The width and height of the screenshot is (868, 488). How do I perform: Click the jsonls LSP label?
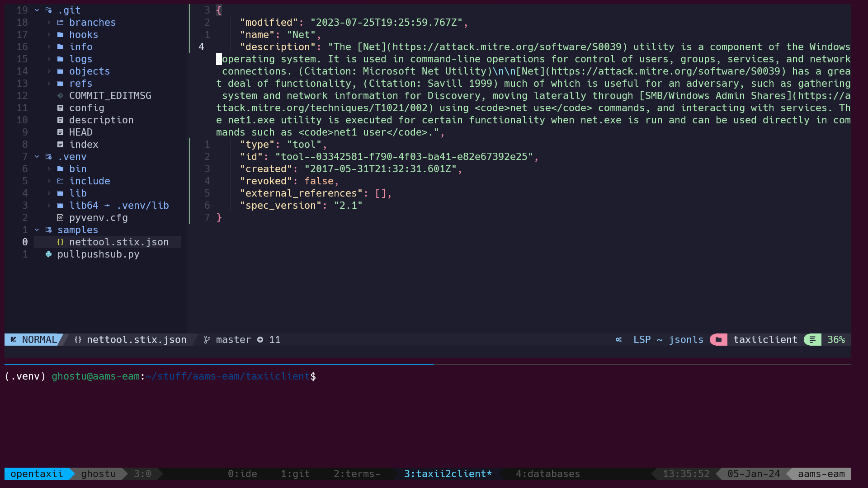pyautogui.click(x=686, y=339)
